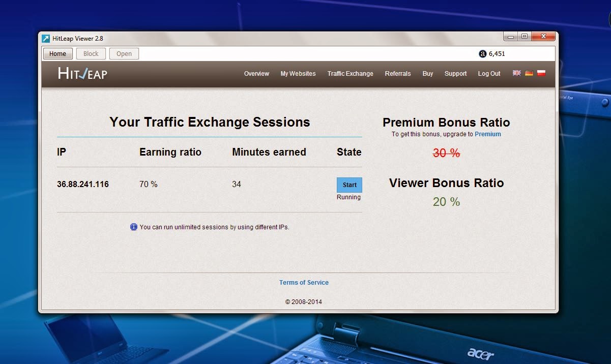Minimize the HitLeap Viewer window
This screenshot has width=611, height=364.
pyautogui.click(x=511, y=36)
